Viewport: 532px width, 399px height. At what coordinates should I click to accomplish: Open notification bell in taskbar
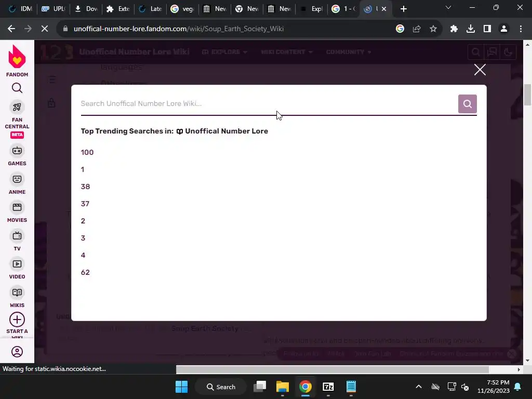tap(518, 387)
